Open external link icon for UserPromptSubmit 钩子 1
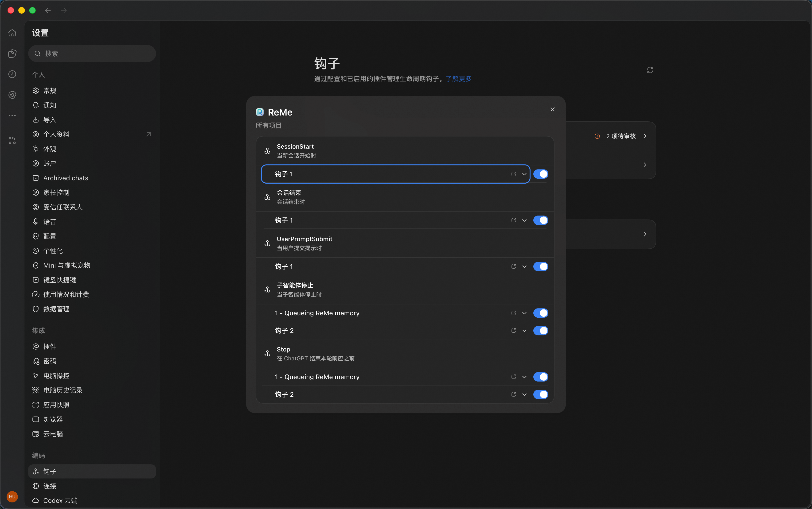The image size is (812, 509). 514,267
